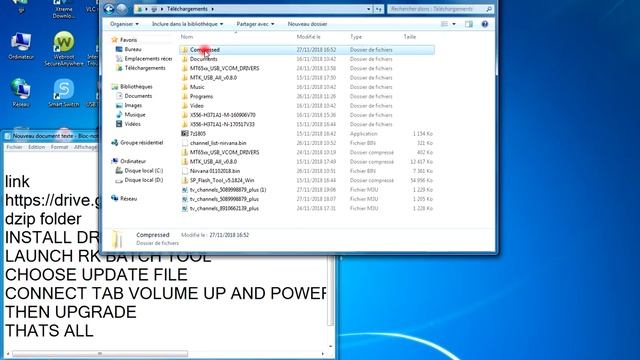Click the Explorer forward navigation arrow
The width and height of the screenshot is (640, 360).
[x=122, y=9]
